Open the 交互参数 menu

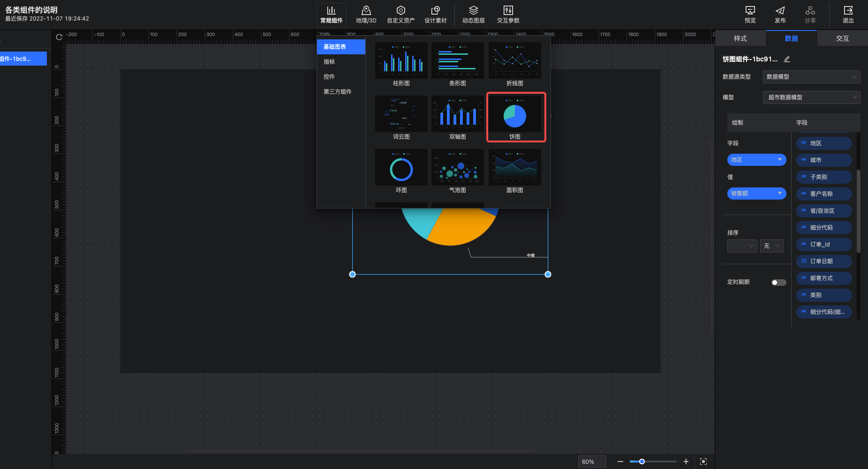[x=508, y=15]
